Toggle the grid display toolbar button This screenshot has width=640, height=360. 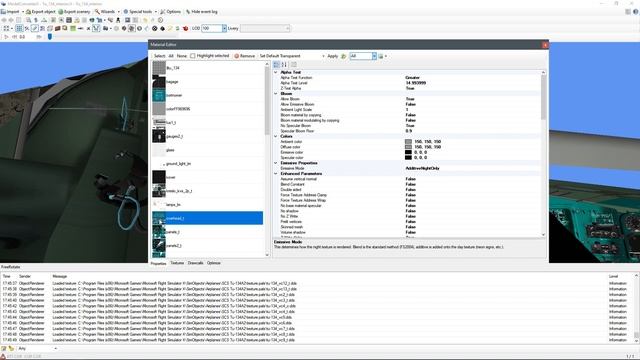click(x=19, y=29)
